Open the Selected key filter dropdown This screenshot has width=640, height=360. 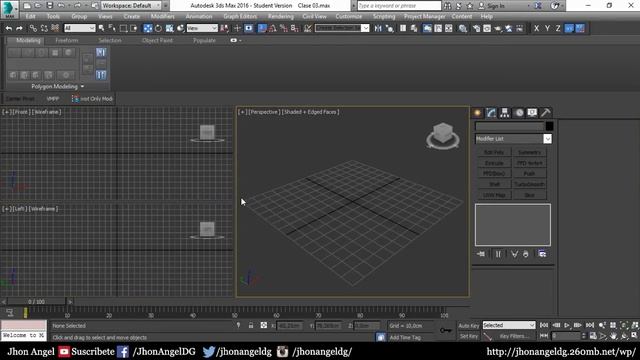coord(509,325)
